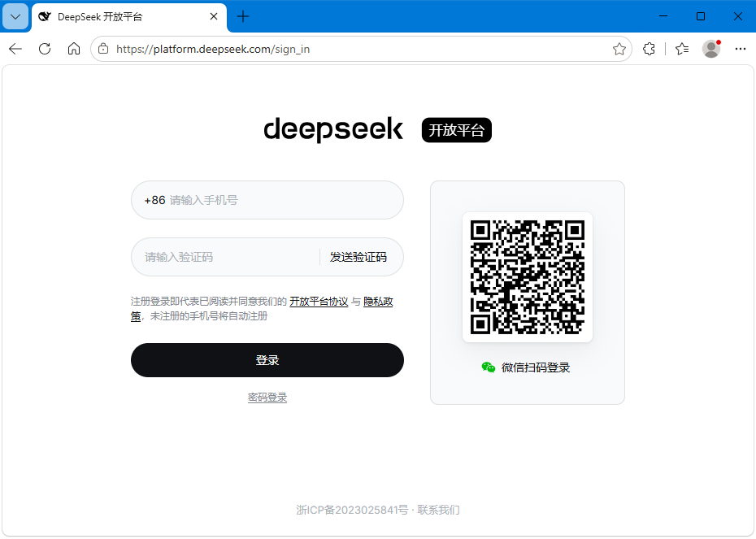Click the 开放平台 badge
The height and width of the screenshot is (539, 756).
pos(457,130)
